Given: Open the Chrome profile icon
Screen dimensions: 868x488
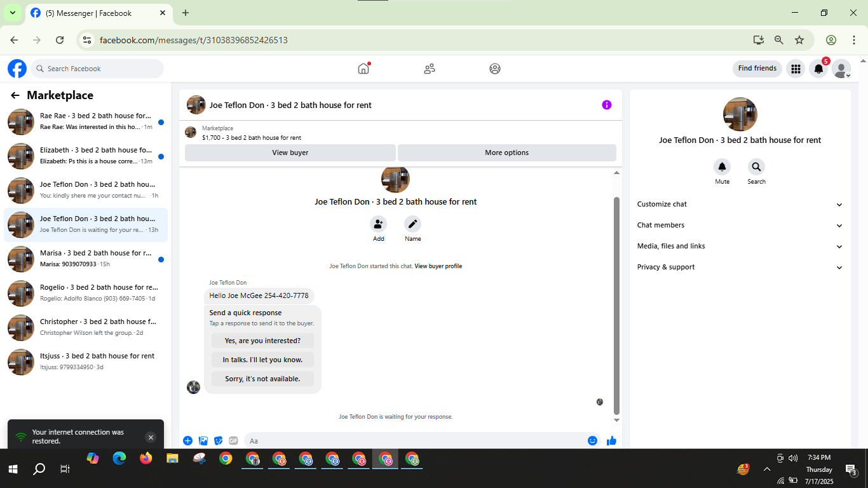Looking at the screenshot, I should 831,40.
